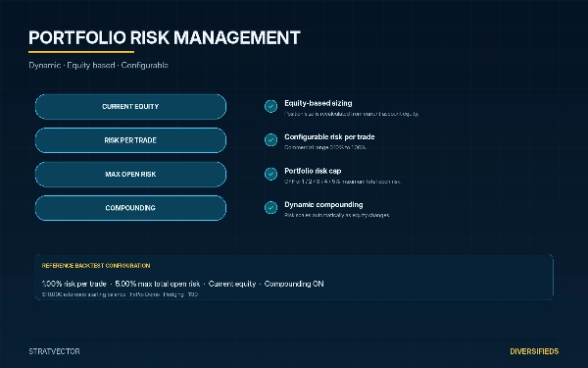
Task: Select the 'Equity-based sizing' heading
Action: (x=318, y=103)
